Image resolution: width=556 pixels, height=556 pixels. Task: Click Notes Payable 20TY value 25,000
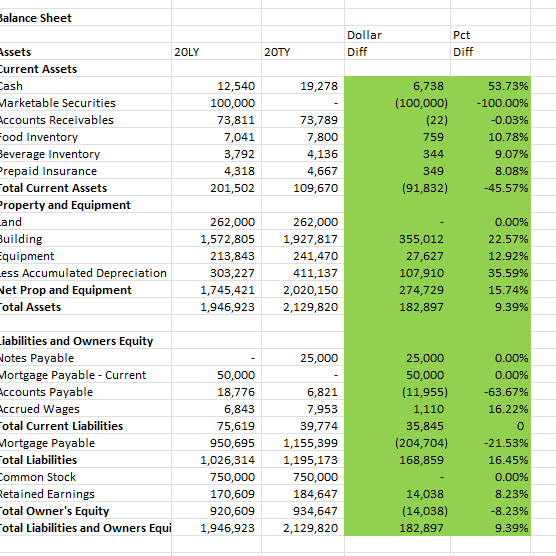pyautogui.click(x=303, y=358)
